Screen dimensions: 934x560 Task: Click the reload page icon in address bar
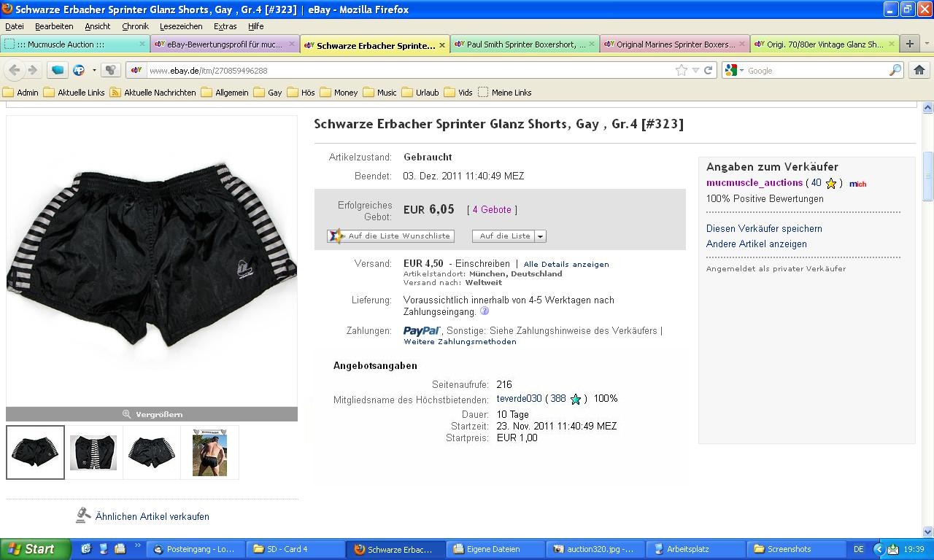tap(708, 71)
